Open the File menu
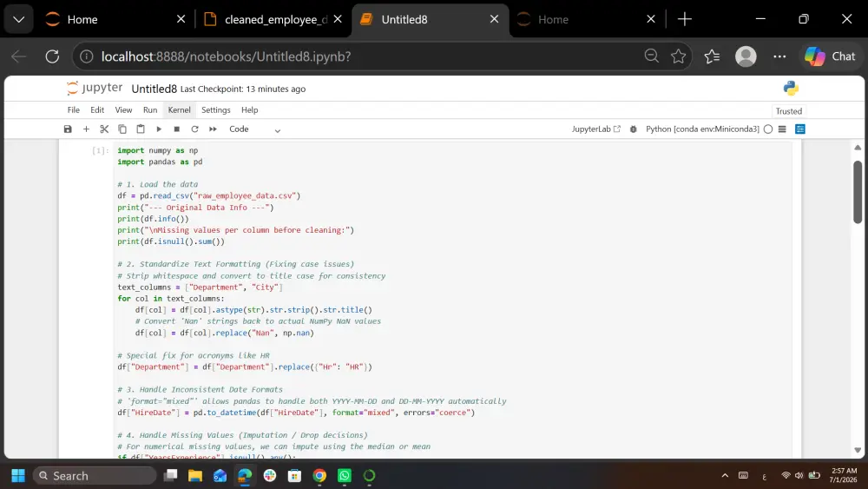Image resolution: width=868 pixels, height=489 pixels. [x=74, y=109]
